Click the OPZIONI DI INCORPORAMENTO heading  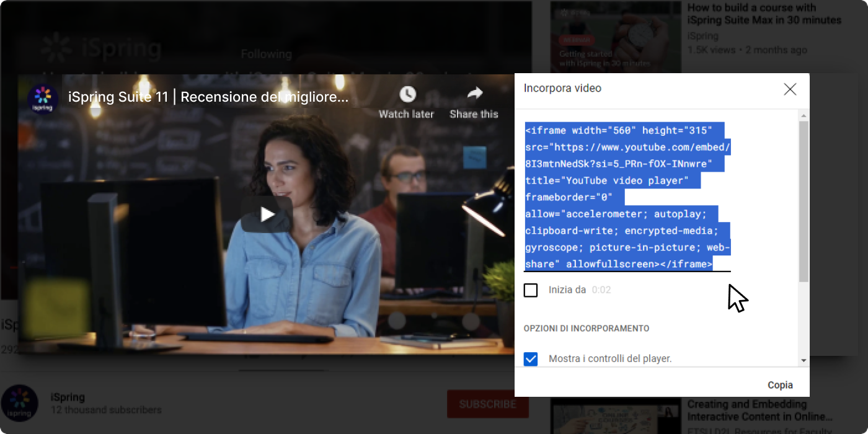[x=587, y=329]
